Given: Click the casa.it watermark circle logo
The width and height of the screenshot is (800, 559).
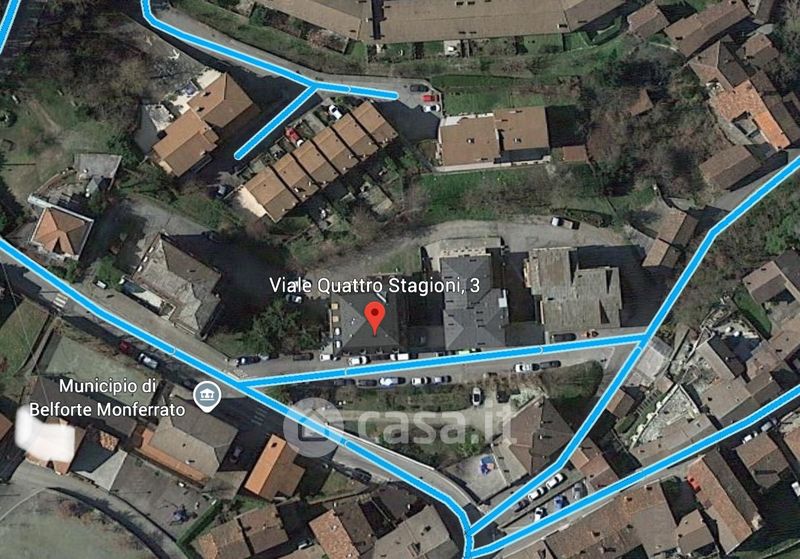Looking at the screenshot, I should tap(313, 427).
